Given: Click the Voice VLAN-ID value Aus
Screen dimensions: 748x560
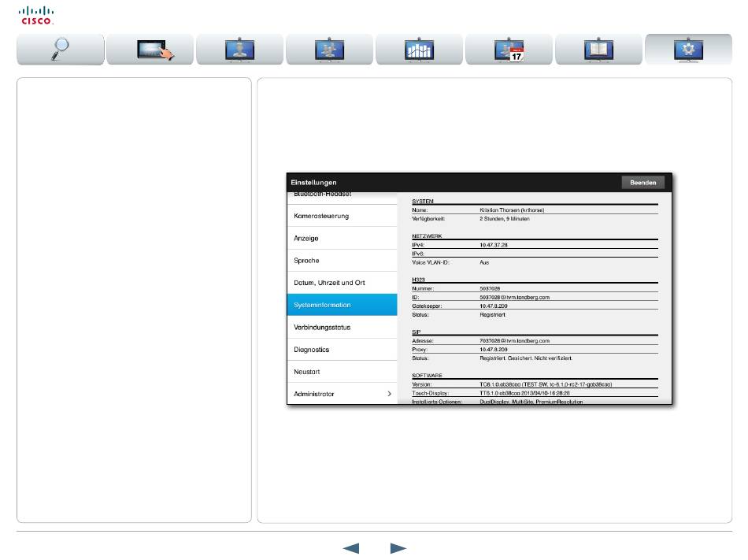Looking at the screenshot, I should click(x=484, y=262).
